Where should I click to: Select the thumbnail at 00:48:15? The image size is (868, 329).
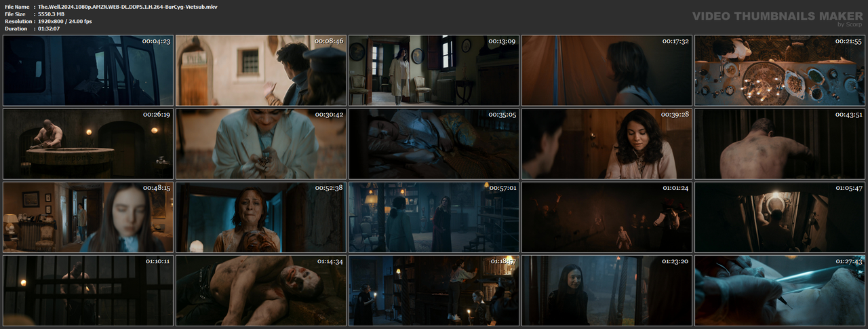(x=88, y=217)
